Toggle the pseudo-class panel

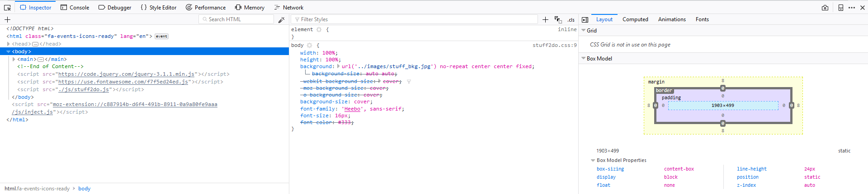(558, 20)
